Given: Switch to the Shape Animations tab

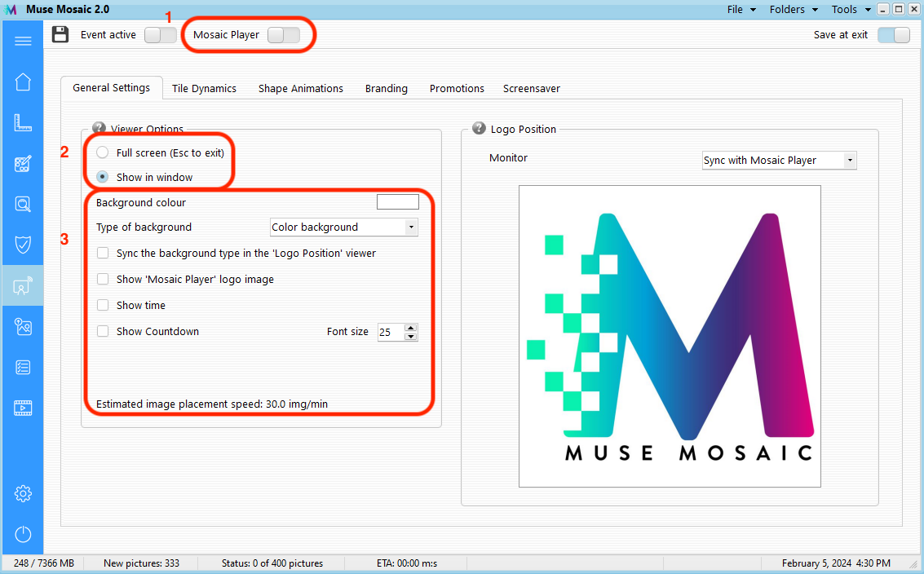Looking at the screenshot, I should (301, 88).
